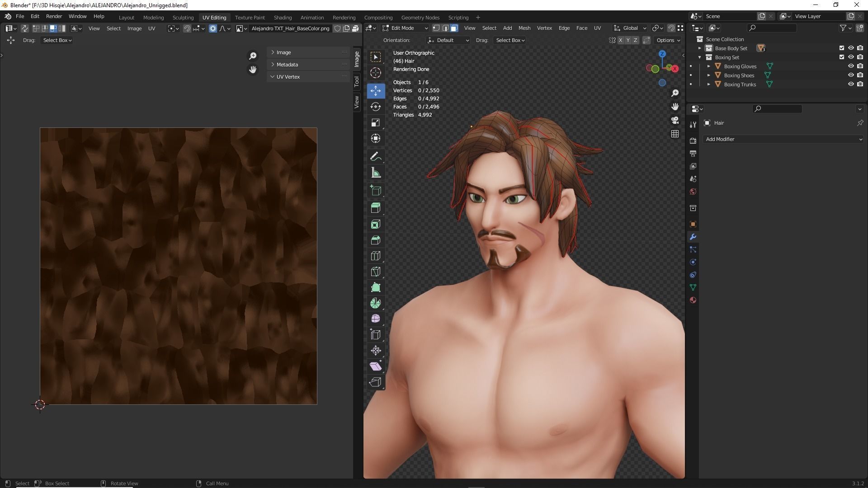Toggle camera view icon in viewport
Image resolution: width=868 pixels, height=488 pixels.
point(675,120)
